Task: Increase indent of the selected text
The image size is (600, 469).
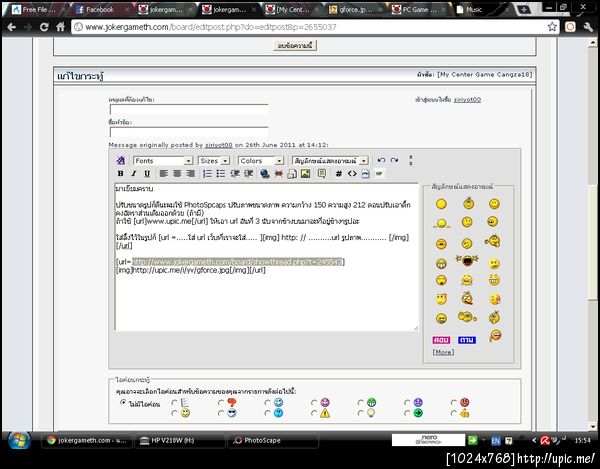Action: tap(248, 174)
